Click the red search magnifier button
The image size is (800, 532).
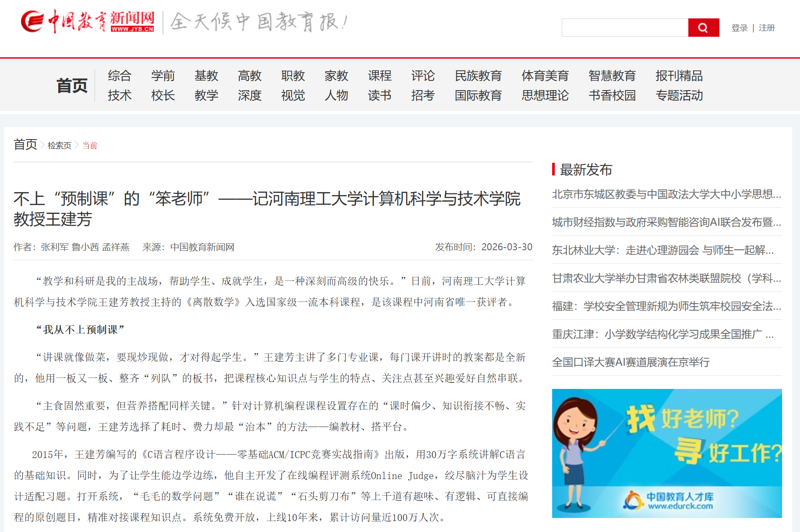point(703,28)
